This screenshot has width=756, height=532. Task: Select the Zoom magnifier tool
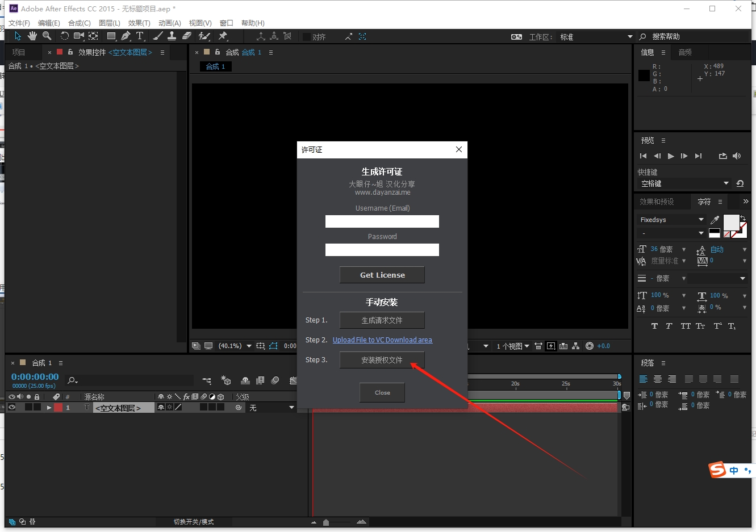47,36
